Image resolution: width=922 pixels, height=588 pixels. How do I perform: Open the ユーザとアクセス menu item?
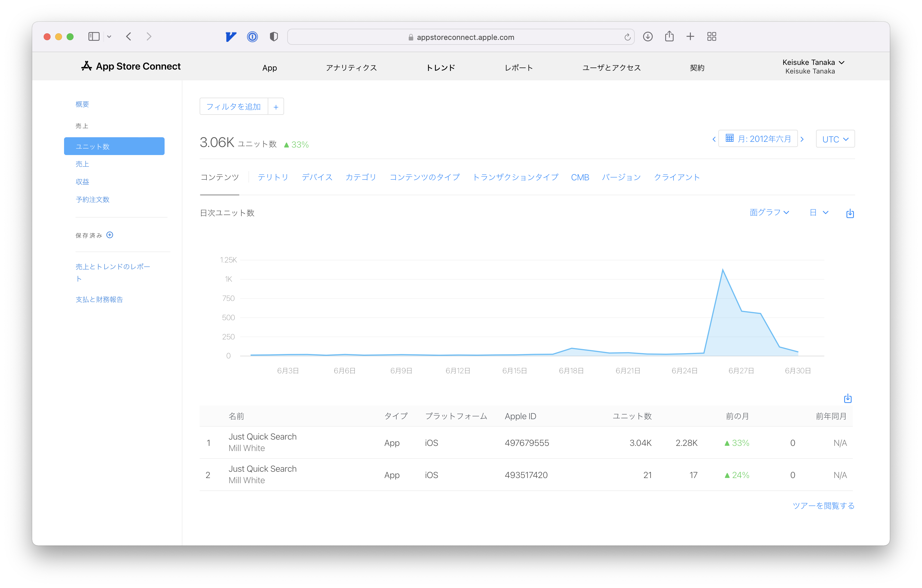[x=612, y=68]
